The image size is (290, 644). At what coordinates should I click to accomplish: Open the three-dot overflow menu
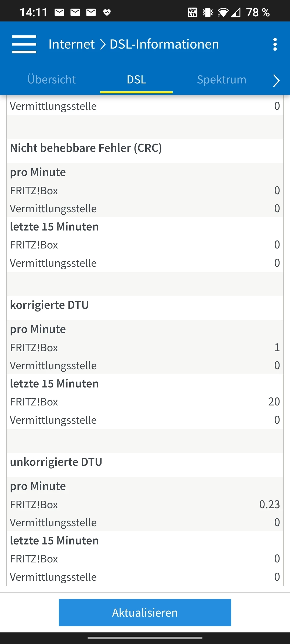click(275, 44)
